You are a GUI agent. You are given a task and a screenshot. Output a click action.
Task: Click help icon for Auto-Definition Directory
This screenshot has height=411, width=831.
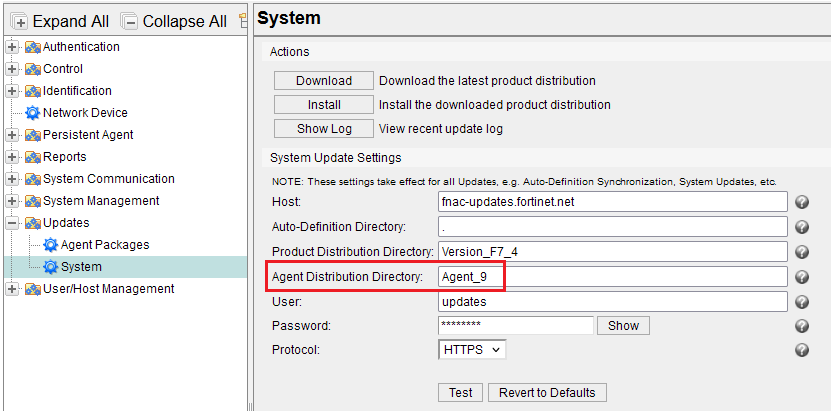(801, 227)
